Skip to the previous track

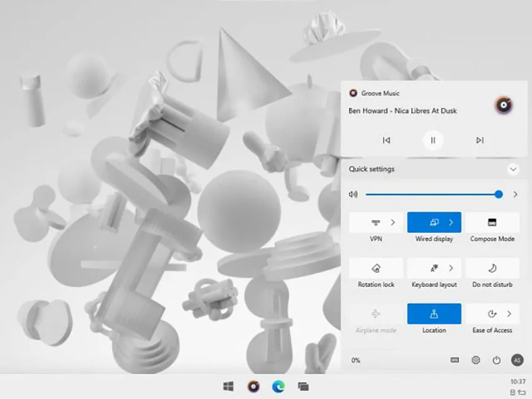[x=386, y=140]
